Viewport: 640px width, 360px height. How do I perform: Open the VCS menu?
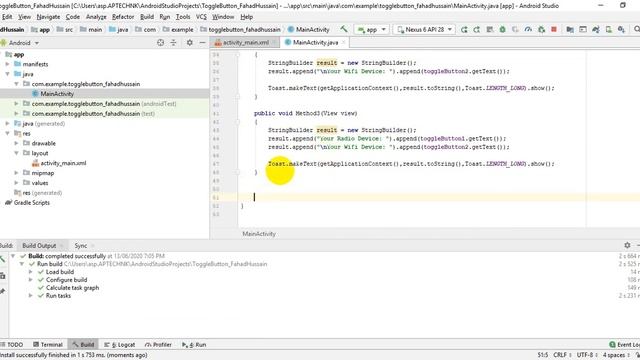coord(201,17)
